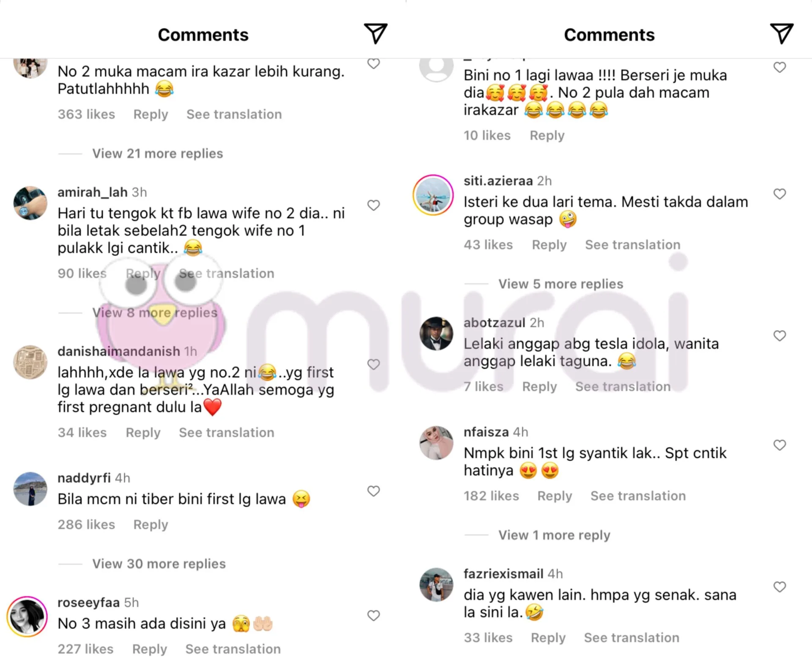The width and height of the screenshot is (812, 660).
Task: Expand 'View 1 more reply'
Action: pos(554,535)
